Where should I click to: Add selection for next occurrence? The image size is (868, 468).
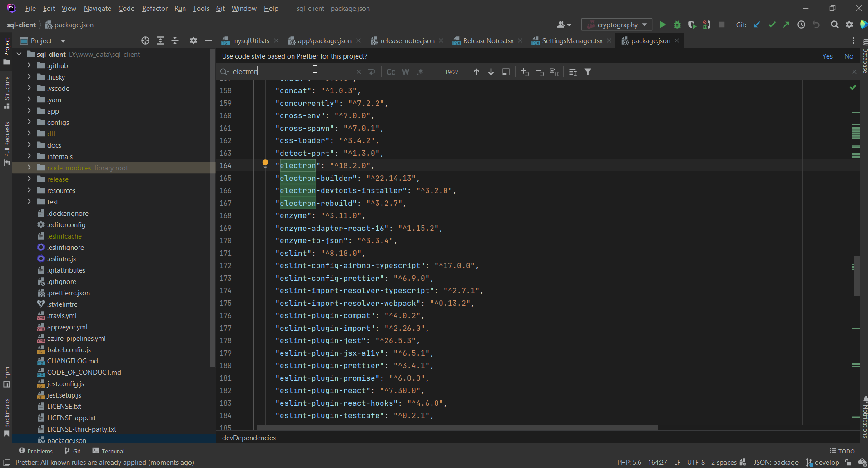[x=525, y=72]
